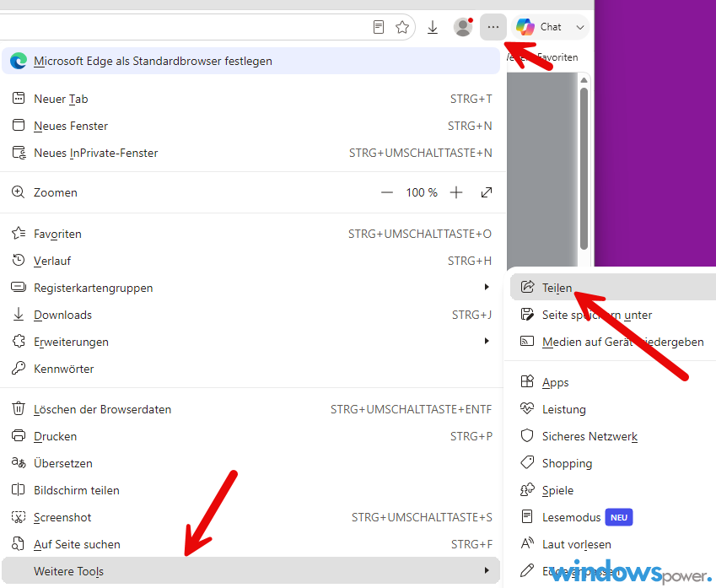Viewport: 716px width, 588px height.
Task: Click the Verlauf clock icon
Action: [19, 260]
